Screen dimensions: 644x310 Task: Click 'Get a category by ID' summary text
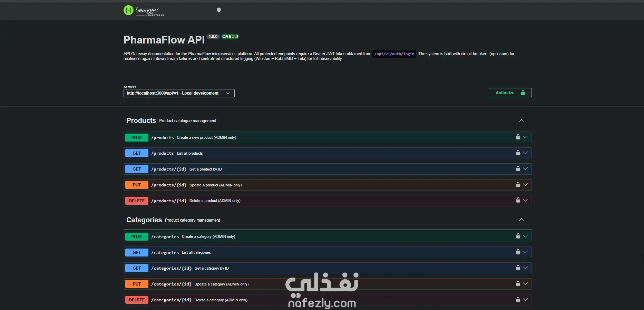coord(212,268)
